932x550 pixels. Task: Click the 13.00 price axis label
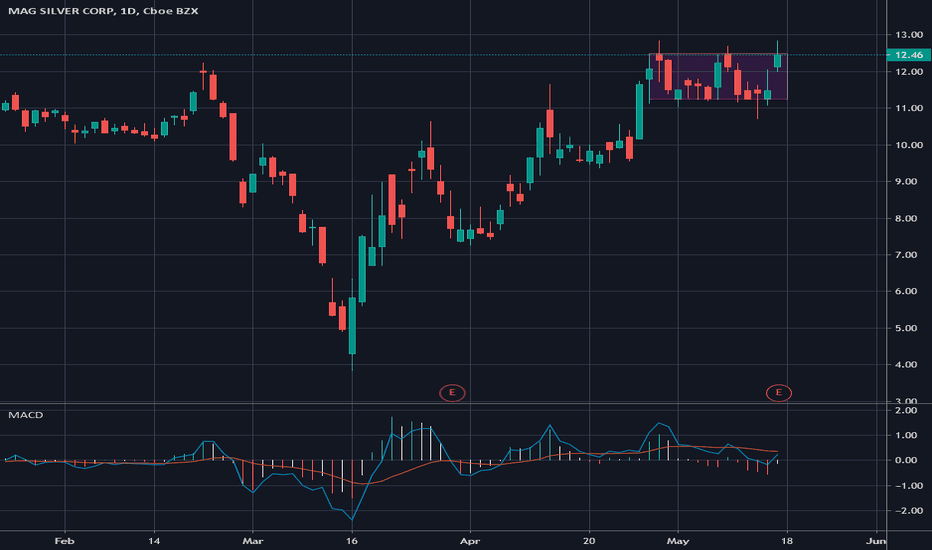[x=909, y=35]
